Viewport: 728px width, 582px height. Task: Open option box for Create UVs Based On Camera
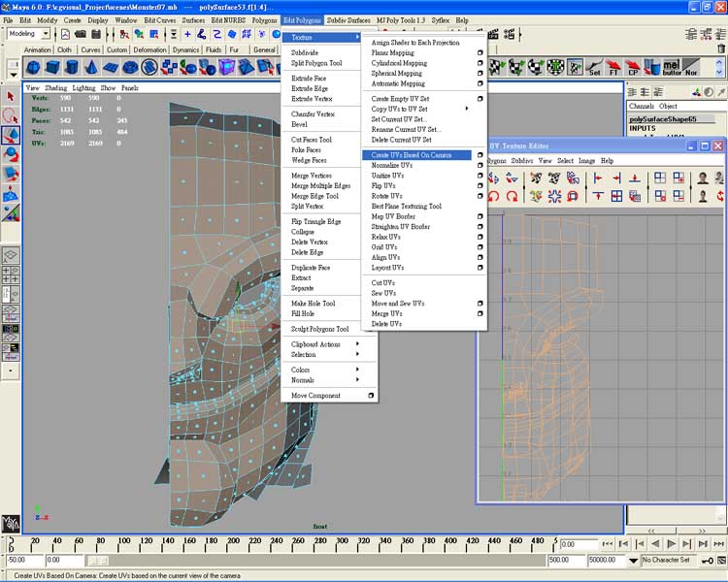480,155
